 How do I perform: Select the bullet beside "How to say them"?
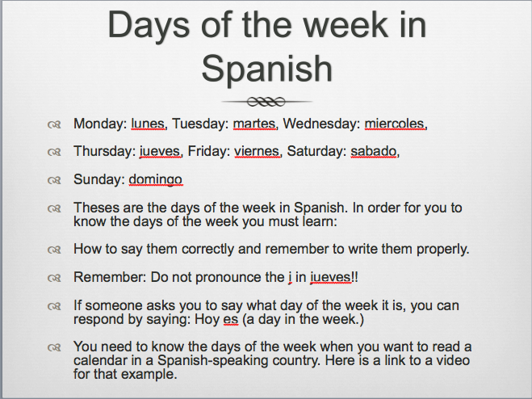(55, 249)
